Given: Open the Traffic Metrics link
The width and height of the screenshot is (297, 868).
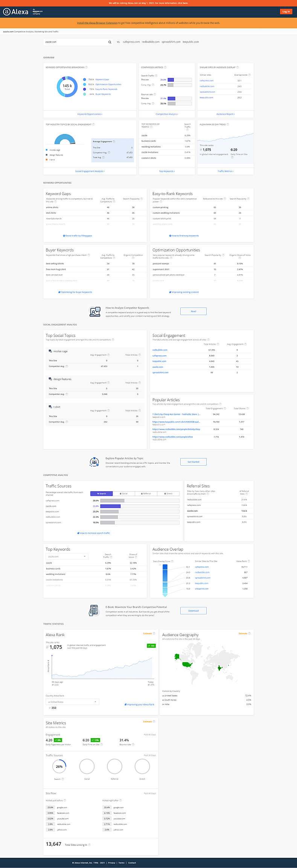Looking at the screenshot, I should click(225, 171).
